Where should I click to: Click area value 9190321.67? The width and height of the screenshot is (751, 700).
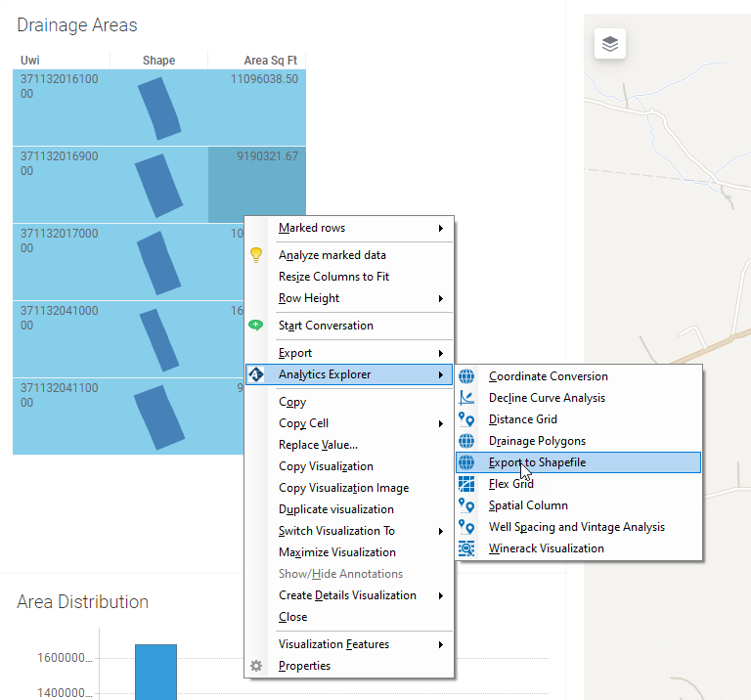click(x=267, y=156)
